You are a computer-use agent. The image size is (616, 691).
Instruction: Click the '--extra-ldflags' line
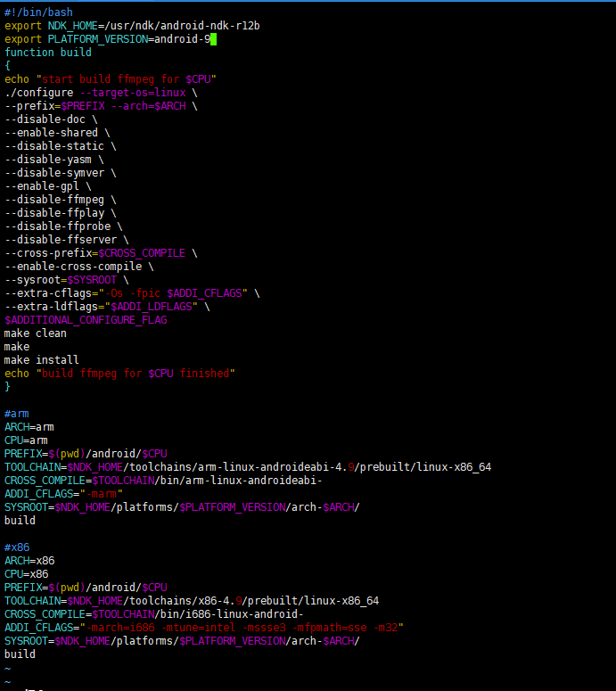pyautogui.click(x=107, y=307)
